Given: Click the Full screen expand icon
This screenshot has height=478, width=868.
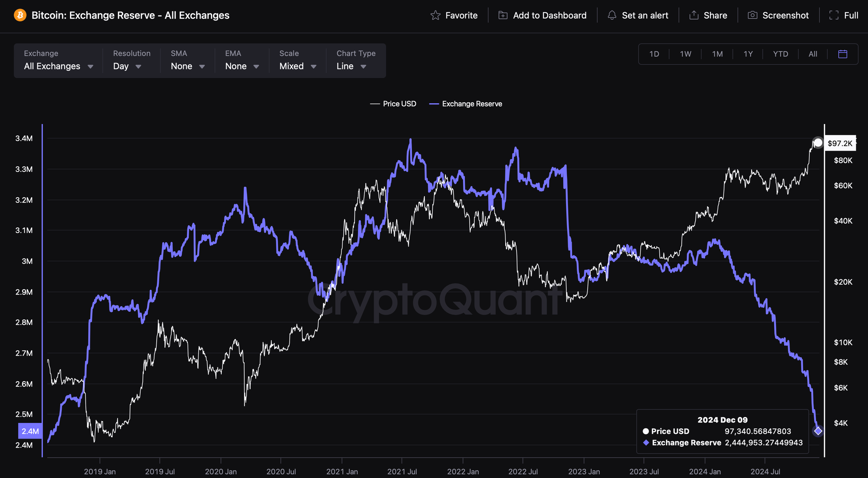Looking at the screenshot, I should (834, 16).
